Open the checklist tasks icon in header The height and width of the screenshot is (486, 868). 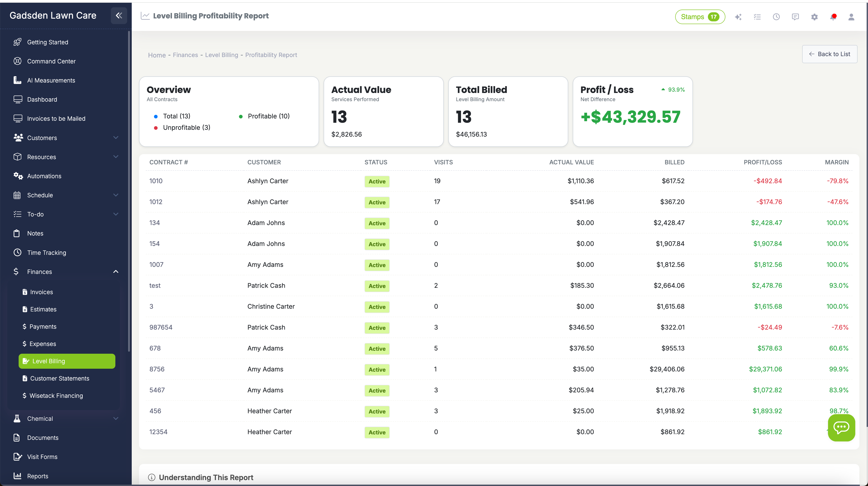[x=757, y=17]
